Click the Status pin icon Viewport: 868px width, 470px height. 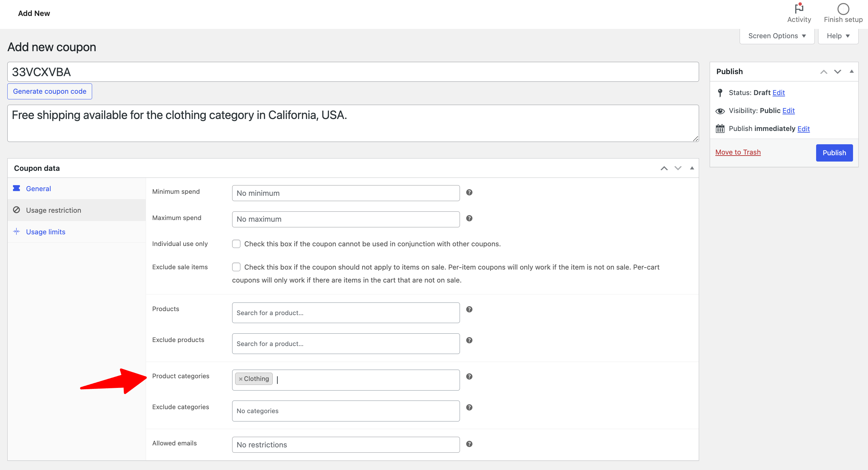[x=720, y=93]
